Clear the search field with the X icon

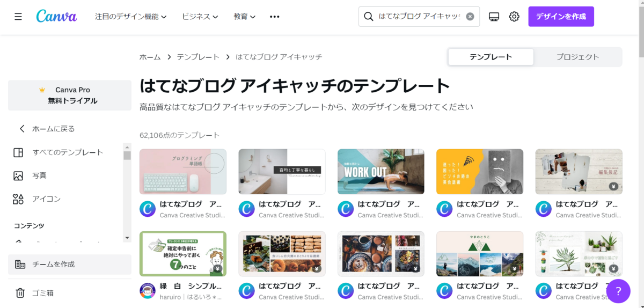tap(470, 17)
